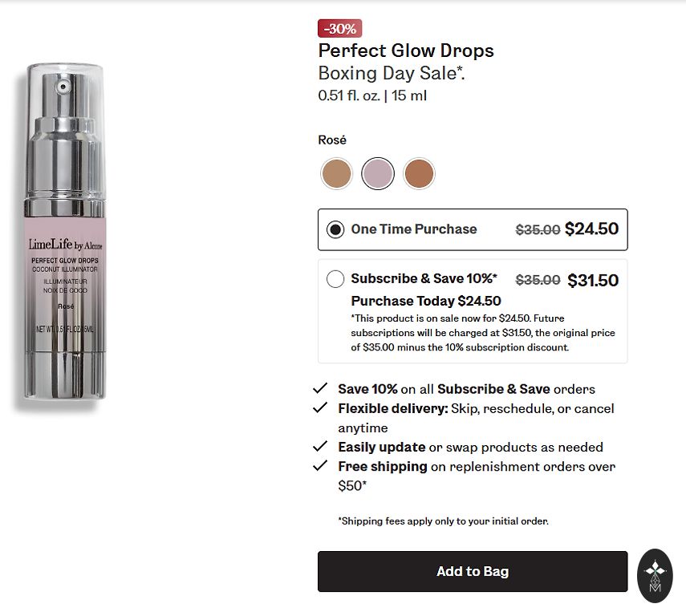Click the checkmark beside Flexible delivery
Viewport: 686px width, 616px height.
[320, 407]
